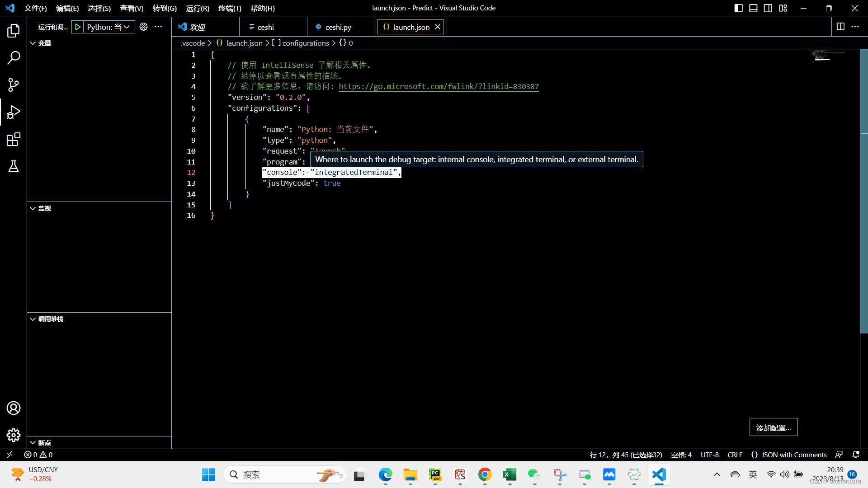
Task: Open the 编辑(E) menu
Action: coord(67,8)
